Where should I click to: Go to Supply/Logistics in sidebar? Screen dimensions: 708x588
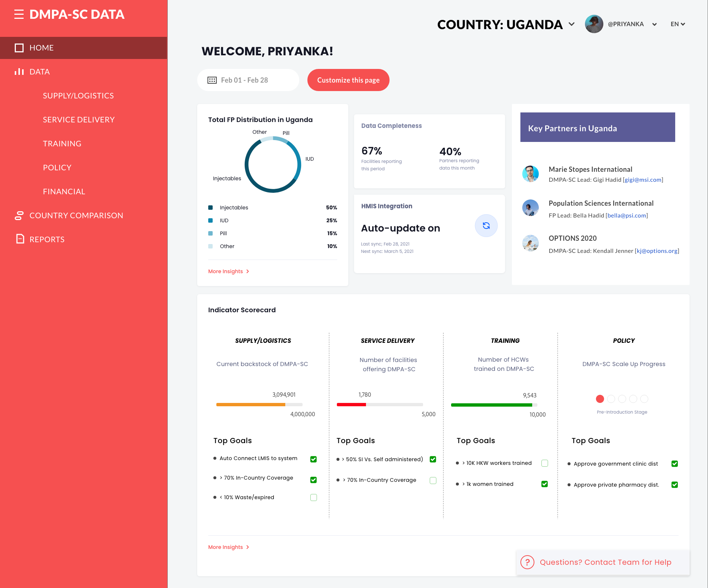tap(78, 95)
